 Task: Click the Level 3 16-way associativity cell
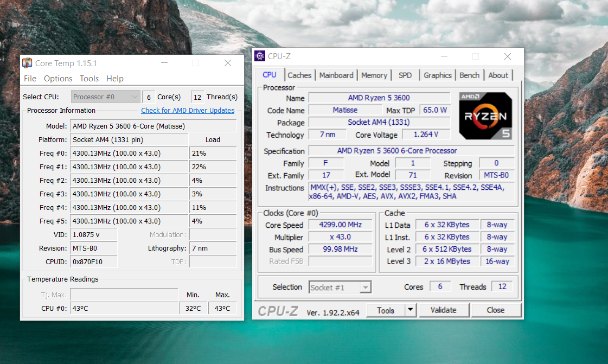point(497,261)
